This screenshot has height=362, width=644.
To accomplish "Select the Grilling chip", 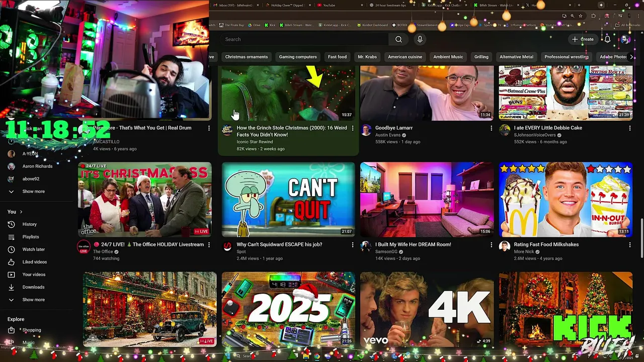I will pos(481,57).
